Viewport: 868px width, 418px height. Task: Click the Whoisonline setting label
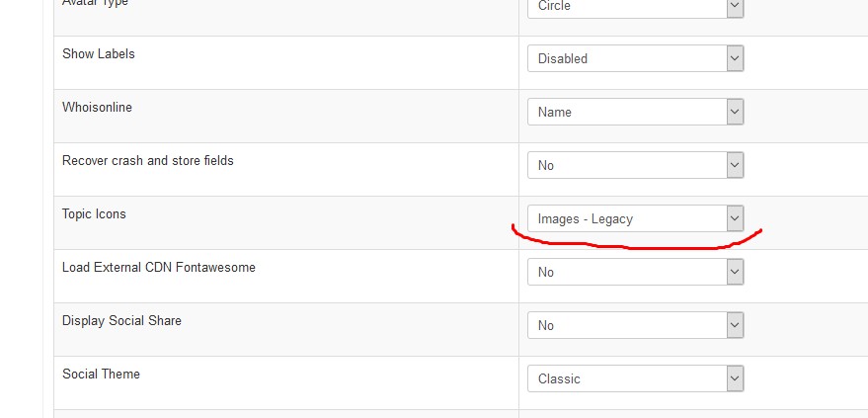point(97,107)
